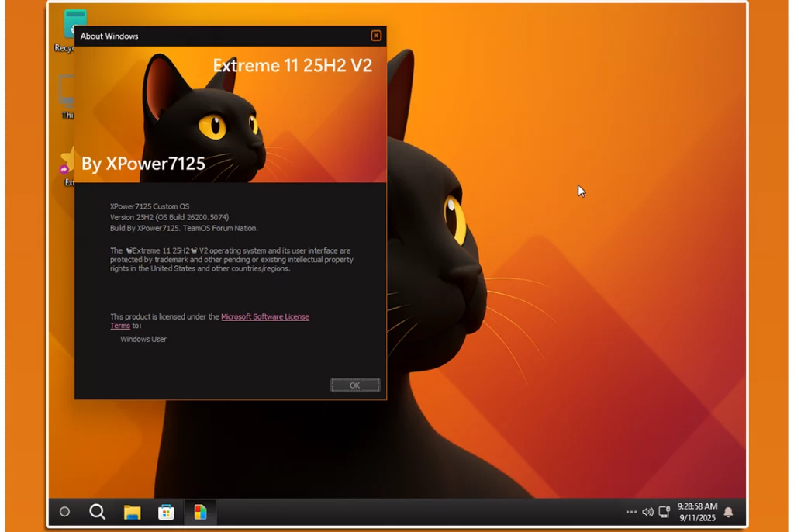The image size is (794, 532).
Task: Select the active colorful Windows app on taskbar
Action: 200,512
